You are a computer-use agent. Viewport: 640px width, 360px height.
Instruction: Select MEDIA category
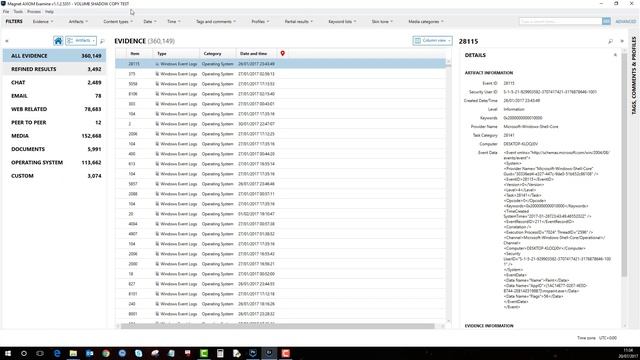pos(54,136)
